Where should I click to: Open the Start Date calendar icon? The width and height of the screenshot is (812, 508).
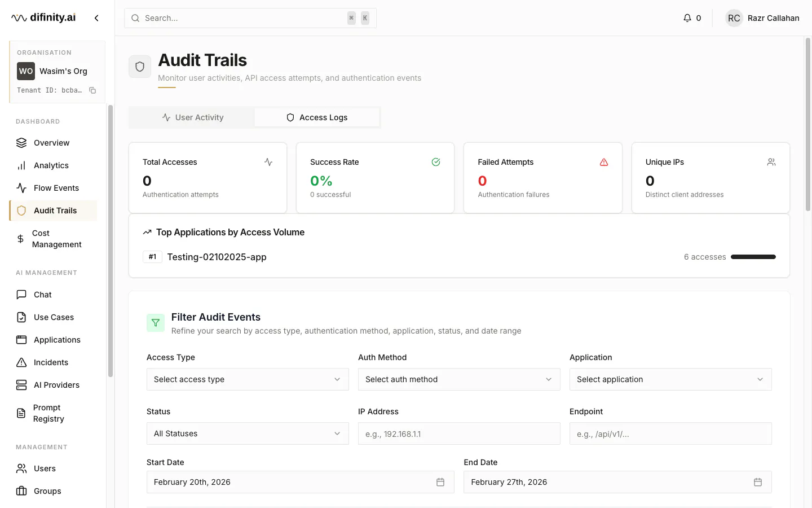pos(440,482)
